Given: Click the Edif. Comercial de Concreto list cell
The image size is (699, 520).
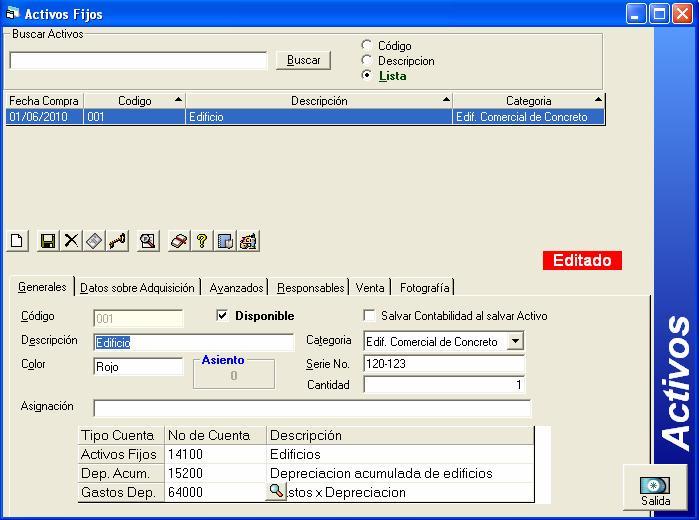Looking at the screenshot, I should pos(529,117).
